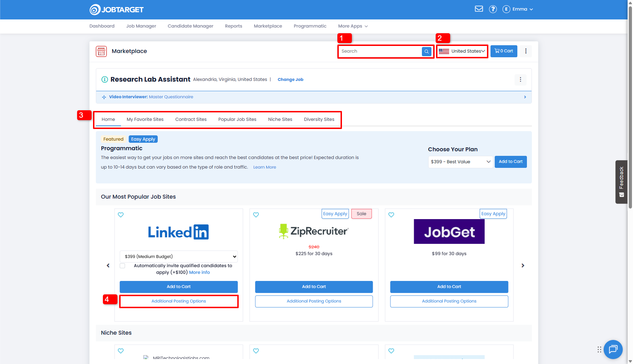Click the Change Job link
Image resolution: width=633 pixels, height=364 pixels.
[290, 80]
